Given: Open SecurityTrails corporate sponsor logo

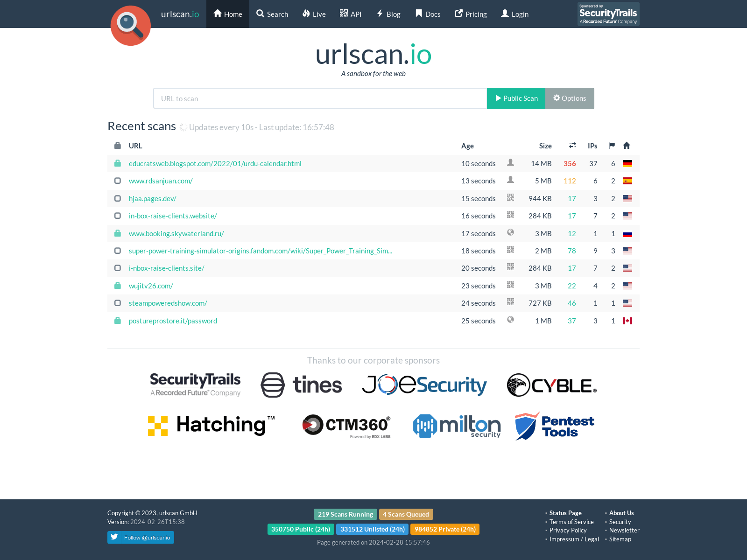Looking at the screenshot, I should [195, 385].
